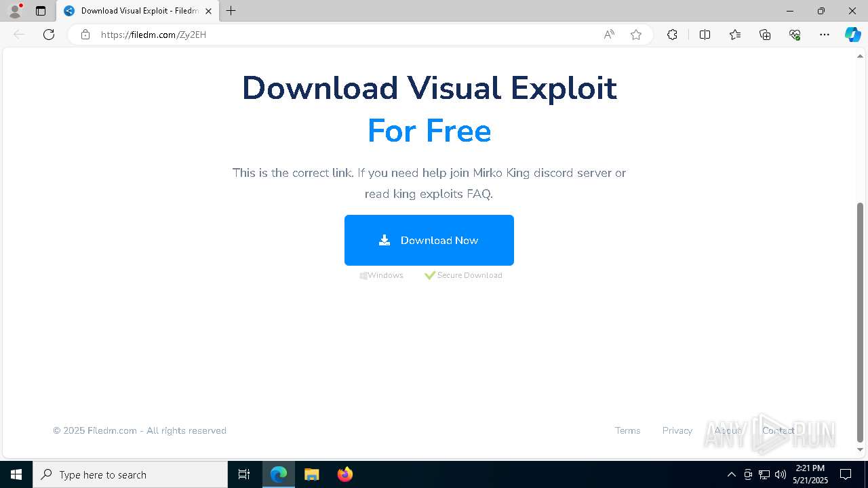Open Task View on the taskbar
This screenshot has width=868, height=488.
244,474
